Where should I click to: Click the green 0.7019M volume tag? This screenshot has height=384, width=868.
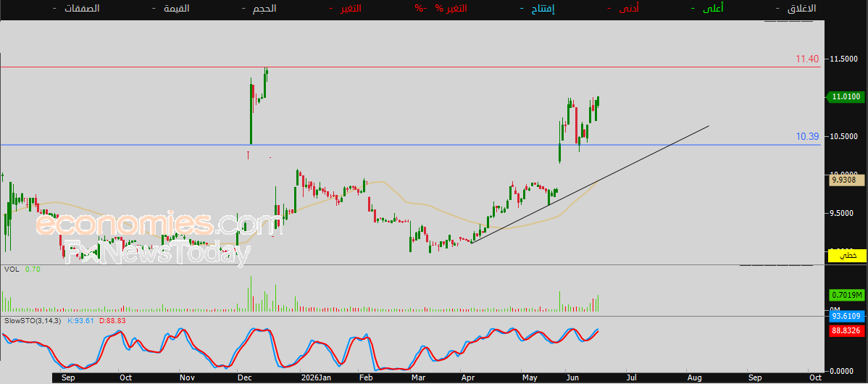click(847, 296)
